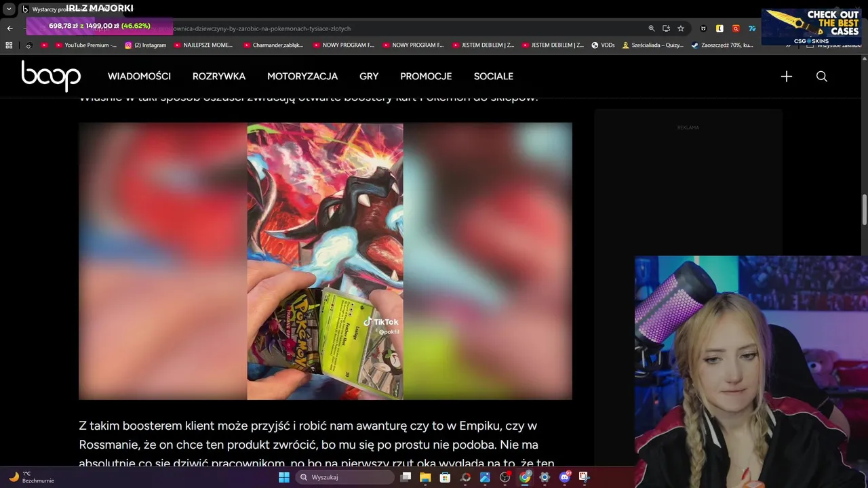Open the Photos app on taskbar

(x=485, y=477)
